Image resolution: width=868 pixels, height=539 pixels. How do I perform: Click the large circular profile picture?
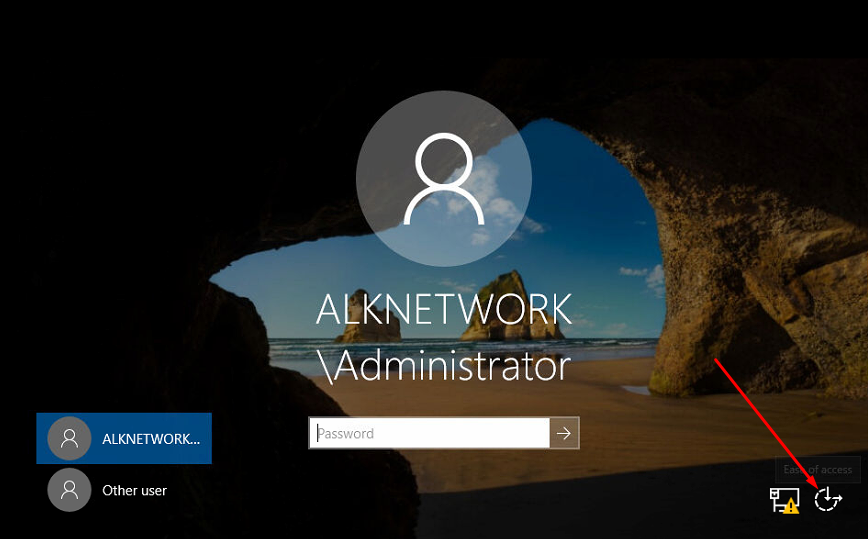(x=443, y=180)
